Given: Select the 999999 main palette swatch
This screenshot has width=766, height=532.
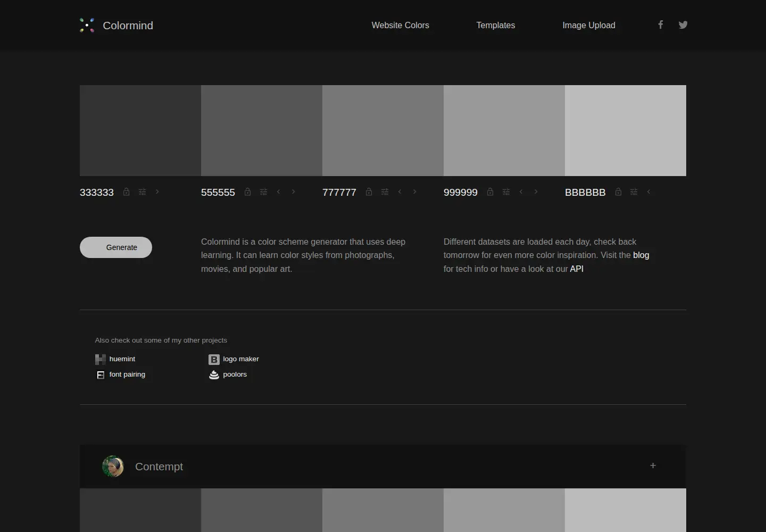Looking at the screenshot, I should [504, 130].
